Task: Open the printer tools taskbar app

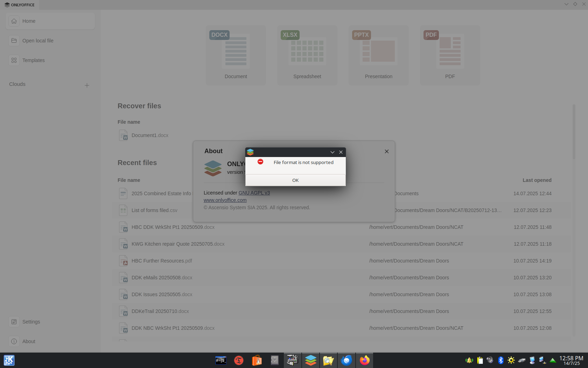Action: point(293,360)
